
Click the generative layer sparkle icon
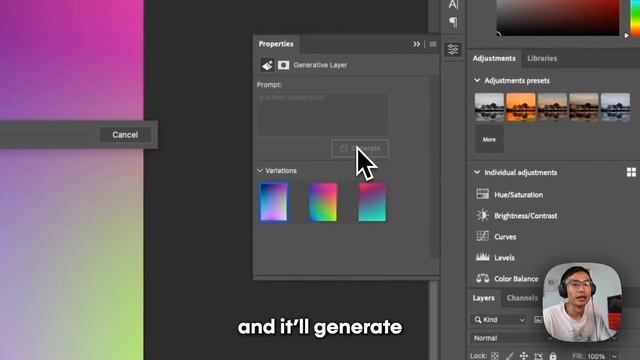(x=267, y=65)
